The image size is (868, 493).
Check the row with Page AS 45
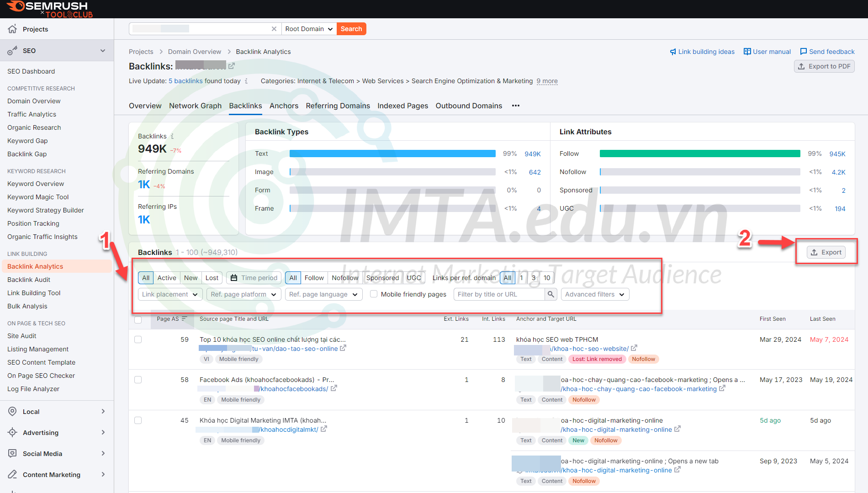coord(138,420)
